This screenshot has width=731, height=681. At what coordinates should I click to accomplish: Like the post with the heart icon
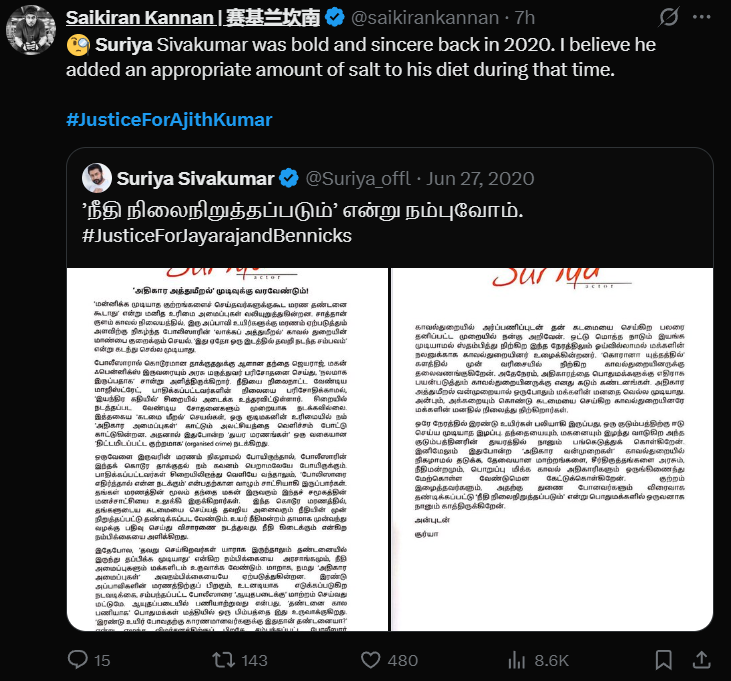pos(371,660)
